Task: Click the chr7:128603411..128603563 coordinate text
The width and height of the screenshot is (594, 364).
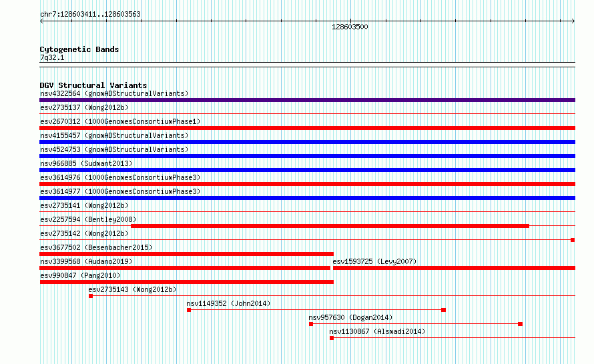Action: [90, 14]
